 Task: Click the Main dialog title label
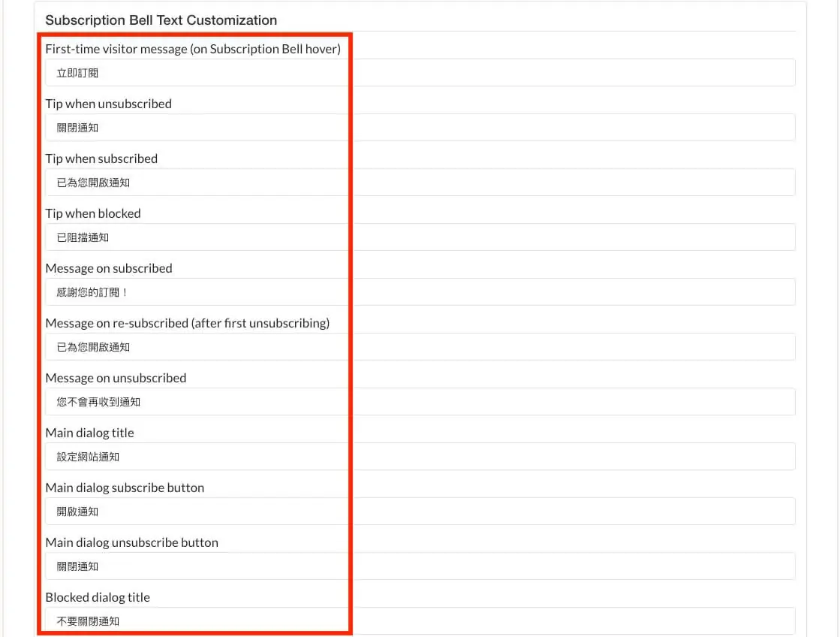click(89, 433)
